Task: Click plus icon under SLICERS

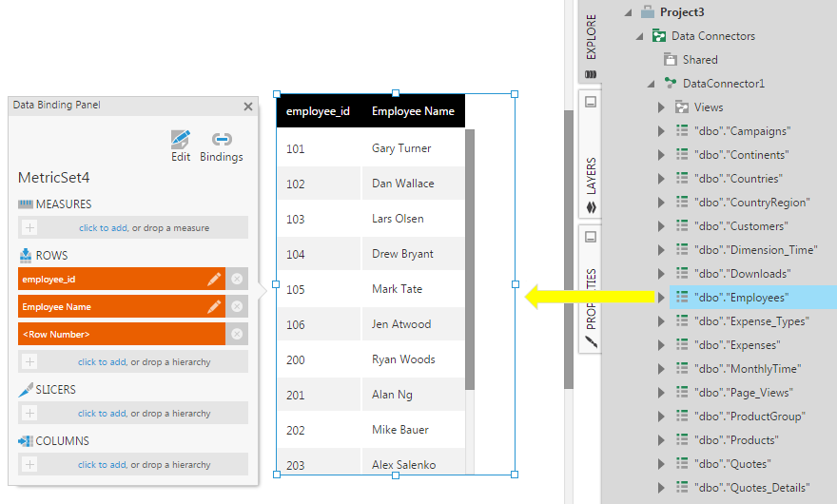Action: coord(29,413)
